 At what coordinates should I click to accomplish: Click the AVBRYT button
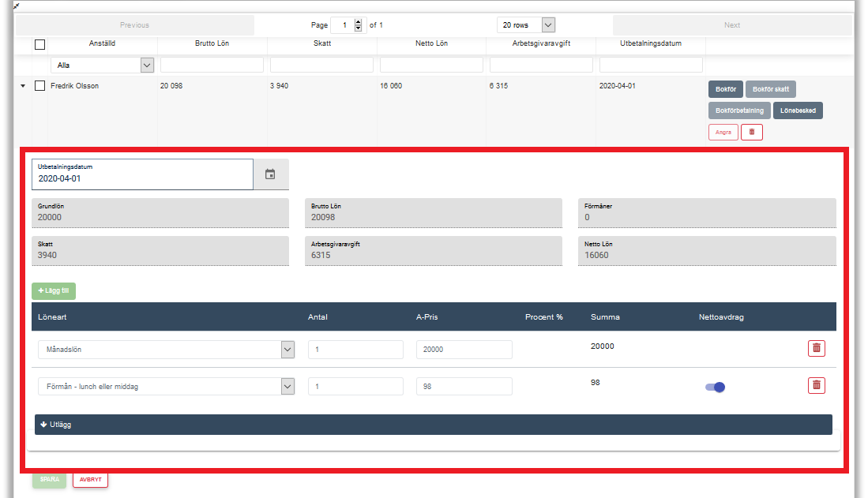click(90, 479)
